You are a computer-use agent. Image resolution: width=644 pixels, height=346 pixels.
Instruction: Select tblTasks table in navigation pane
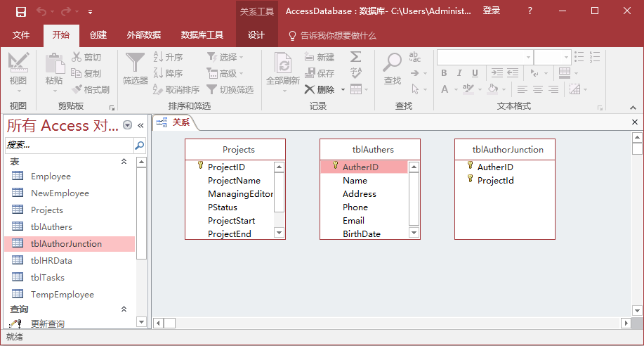(x=48, y=278)
